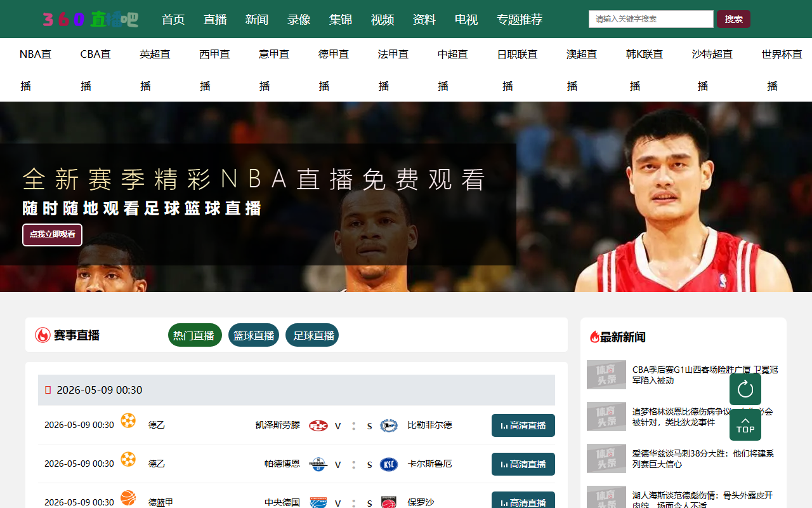
Task: Open 直播 in the top navigation
Action: click(x=215, y=20)
